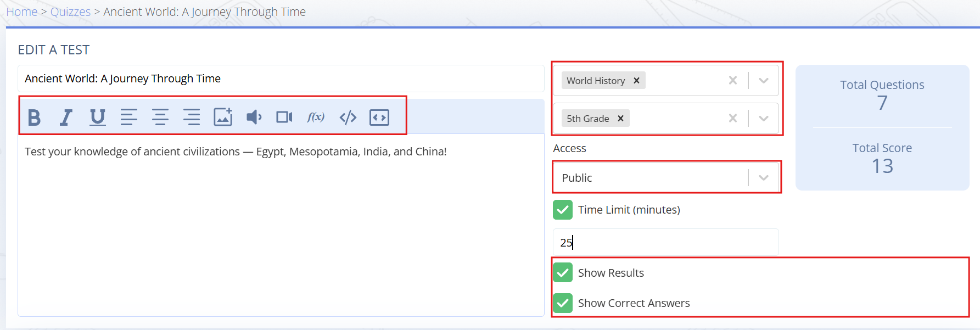Open the Access dropdown showing Public
The width and height of the screenshot is (980, 330).
(x=666, y=177)
